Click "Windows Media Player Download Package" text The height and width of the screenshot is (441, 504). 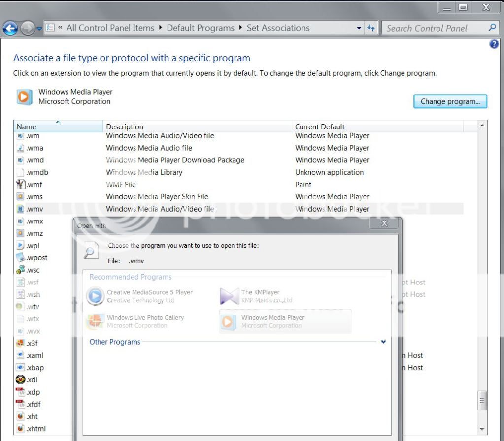coord(175,160)
